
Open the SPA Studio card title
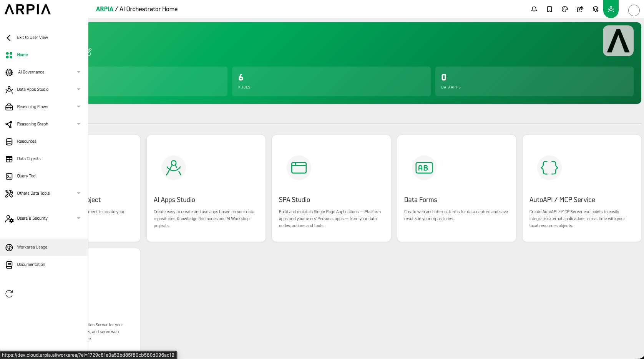click(x=294, y=200)
